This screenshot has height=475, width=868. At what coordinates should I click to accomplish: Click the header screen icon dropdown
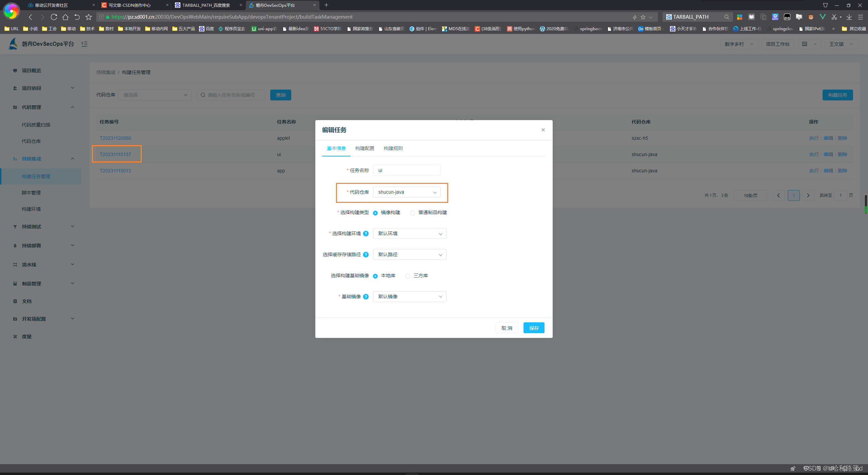pos(809,44)
